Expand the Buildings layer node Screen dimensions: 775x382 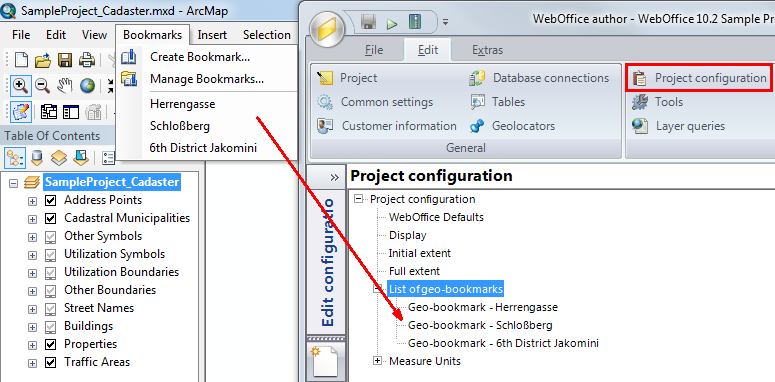[x=32, y=327]
